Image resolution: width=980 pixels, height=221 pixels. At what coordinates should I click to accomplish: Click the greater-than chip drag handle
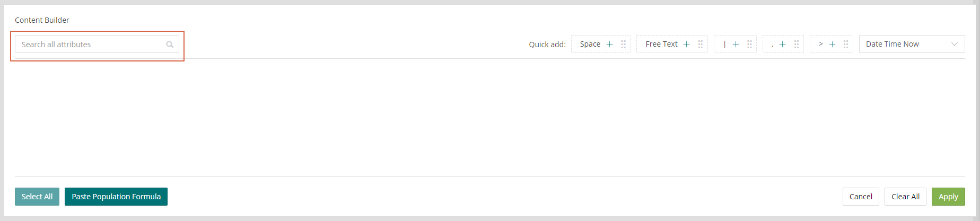[846, 44]
